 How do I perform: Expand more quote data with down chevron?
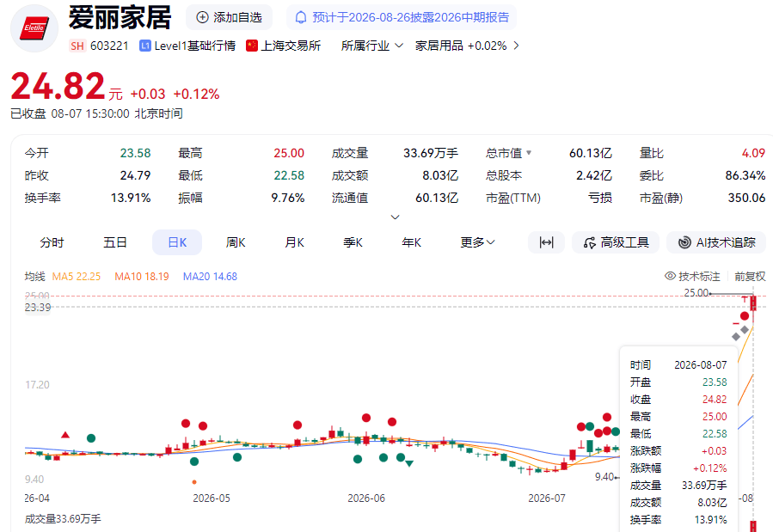point(395,217)
